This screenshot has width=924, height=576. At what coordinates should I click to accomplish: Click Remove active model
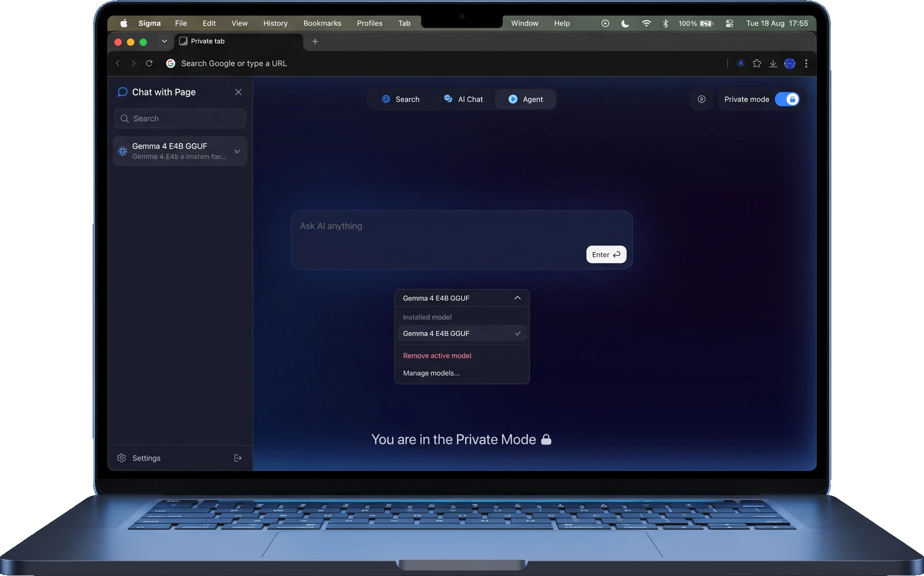437,356
